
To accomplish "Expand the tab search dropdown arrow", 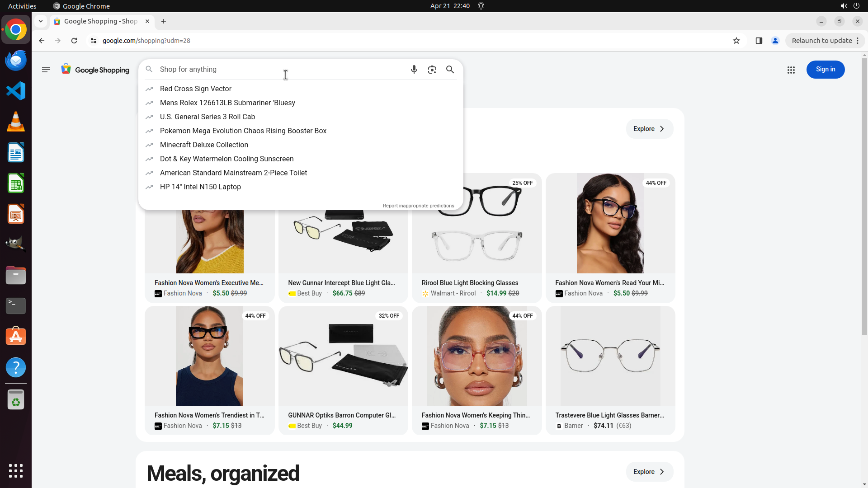I will click(x=41, y=21).
